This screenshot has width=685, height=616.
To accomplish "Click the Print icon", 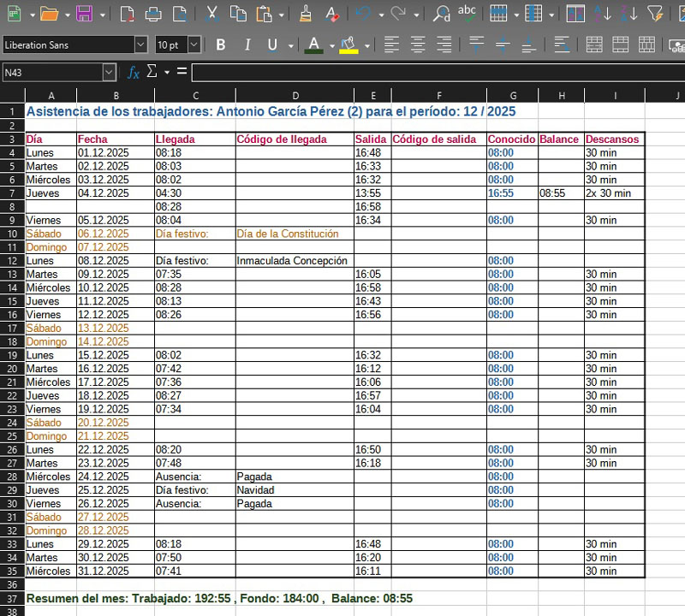I will [152, 14].
